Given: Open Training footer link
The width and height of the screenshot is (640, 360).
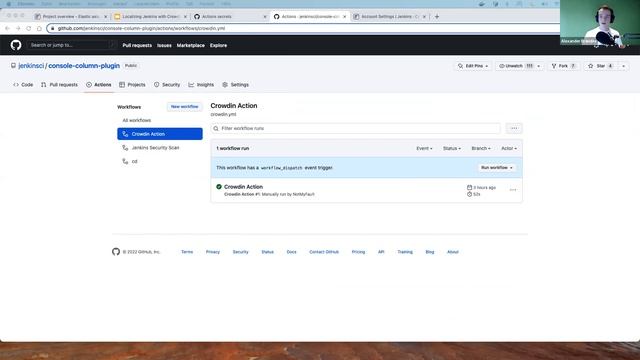Looking at the screenshot, I should click(x=405, y=252).
